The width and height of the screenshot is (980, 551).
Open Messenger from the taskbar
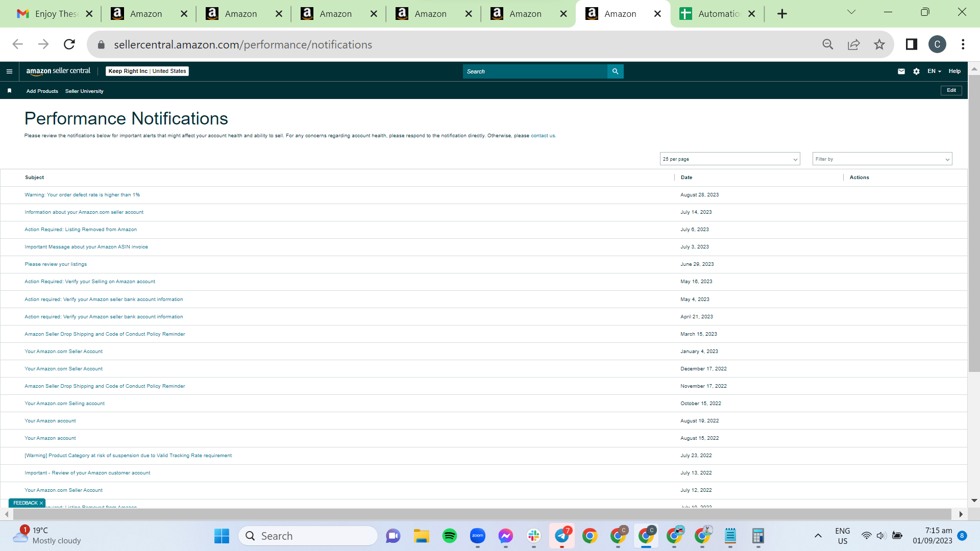(506, 536)
